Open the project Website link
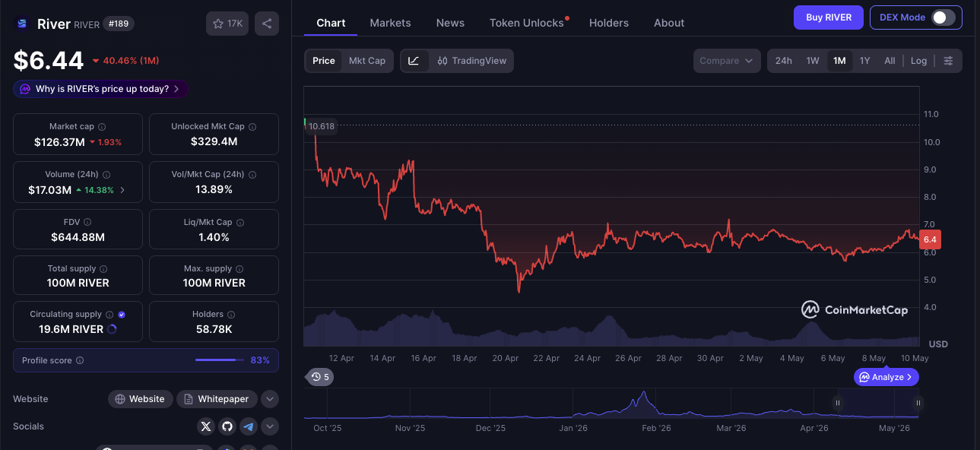The image size is (980, 450). coord(140,399)
